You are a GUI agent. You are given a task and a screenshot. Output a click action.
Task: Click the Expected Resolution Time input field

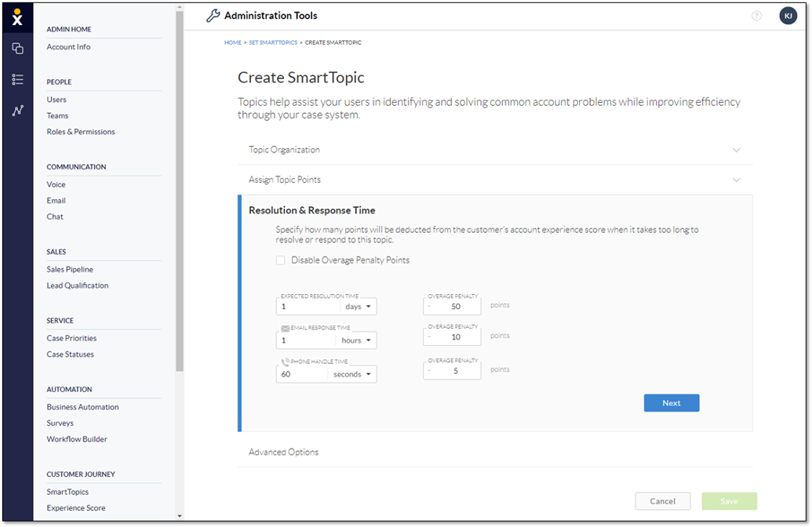[x=308, y=307]
